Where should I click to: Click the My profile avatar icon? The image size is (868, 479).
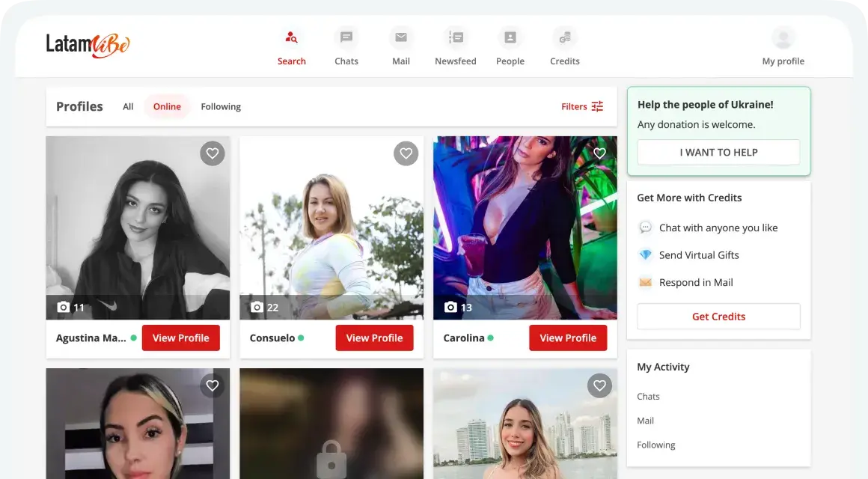pos(783,38)
